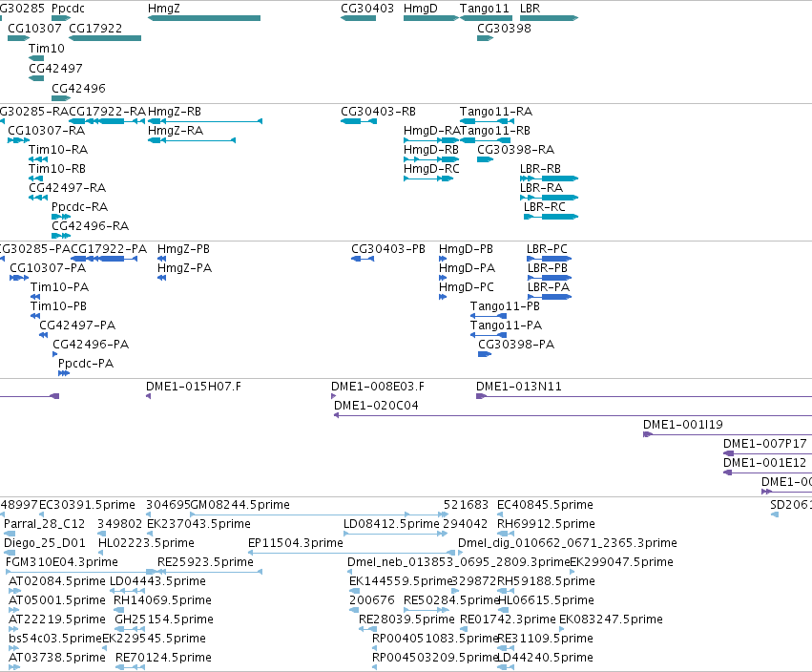
Task: Open the HmgD gene entry
Action: point(431,18)
